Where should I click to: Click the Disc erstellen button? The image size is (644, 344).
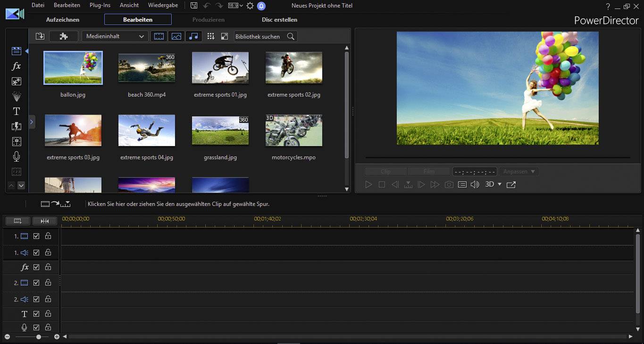(x=279, y=20)
